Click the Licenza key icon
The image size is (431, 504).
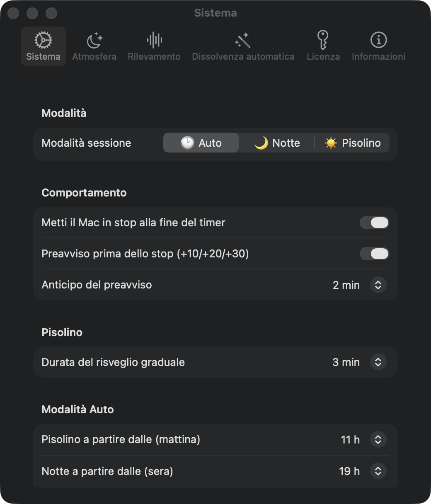tap(323, 40)
